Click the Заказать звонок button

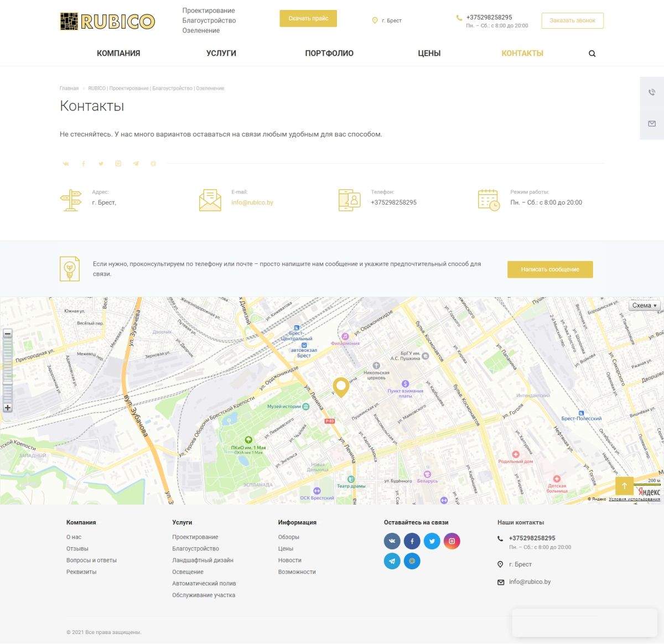573,20
